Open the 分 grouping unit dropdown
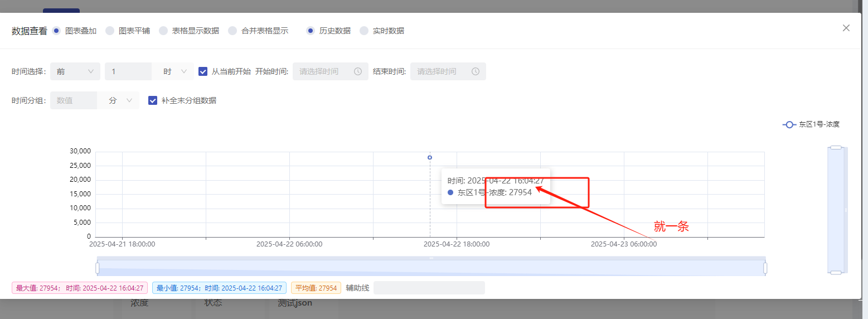The height and width of the screenshot is (319, 868). (119, 100)
